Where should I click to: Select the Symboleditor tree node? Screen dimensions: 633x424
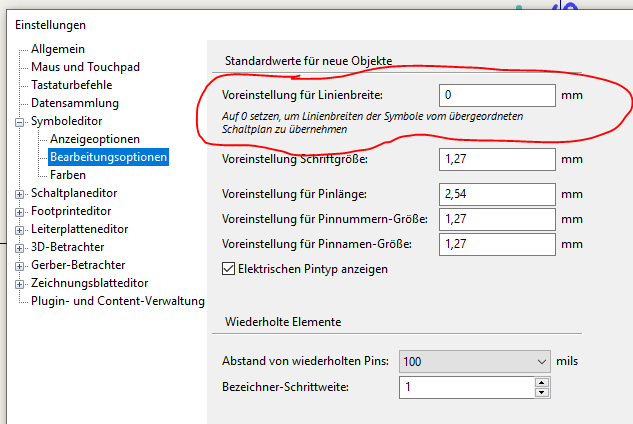(67, 121)
